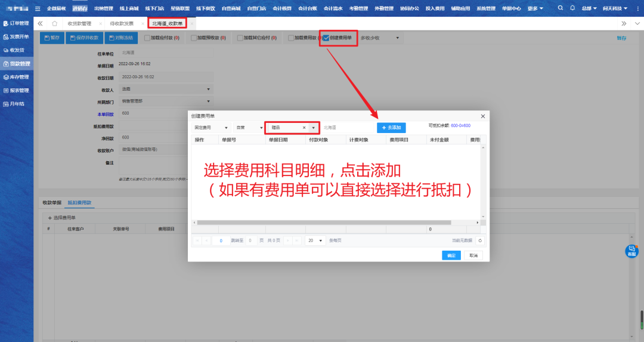Click the double left arrow tab scroller
Image resolution: width=644 pixels, height=342 pixels.
pos(41,23)
